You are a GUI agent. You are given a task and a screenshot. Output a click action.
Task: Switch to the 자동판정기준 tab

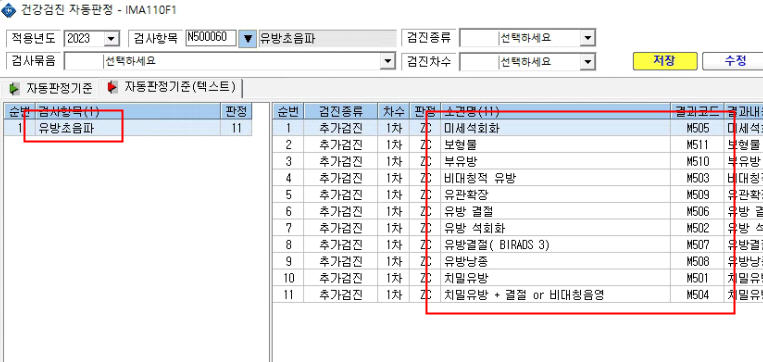coord(50,88)
